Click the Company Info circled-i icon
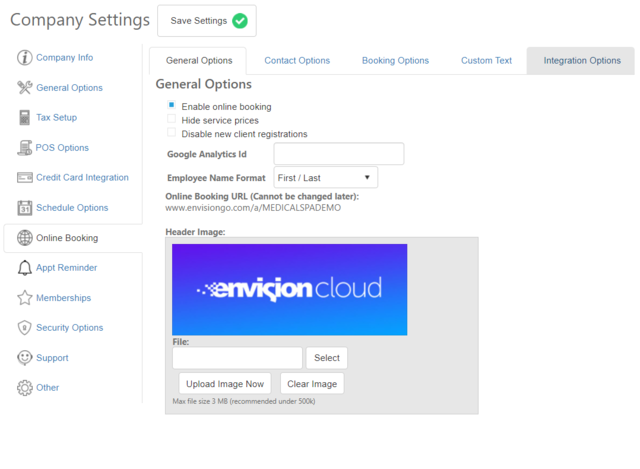640x469 pixels. 24,58
